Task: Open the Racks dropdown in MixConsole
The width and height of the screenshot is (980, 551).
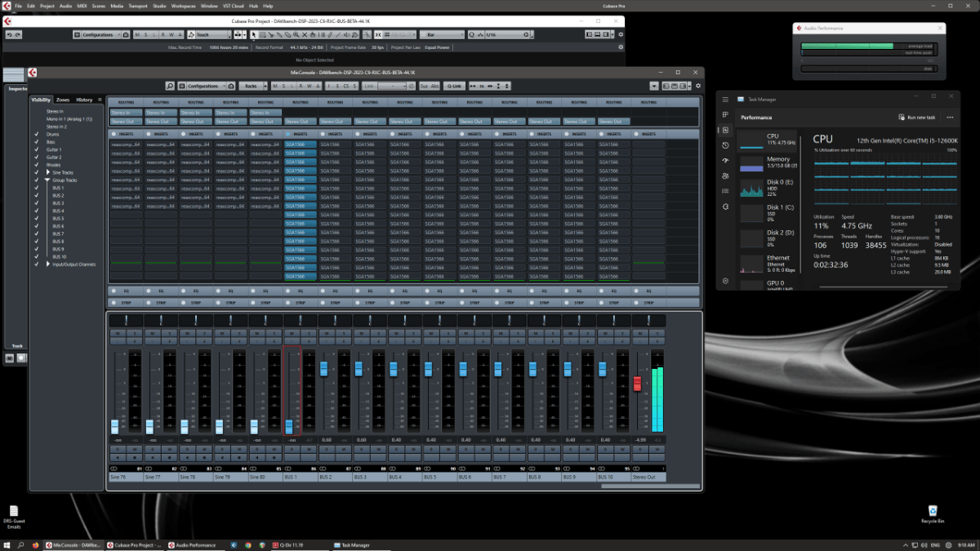Action: tap(253, 85)
